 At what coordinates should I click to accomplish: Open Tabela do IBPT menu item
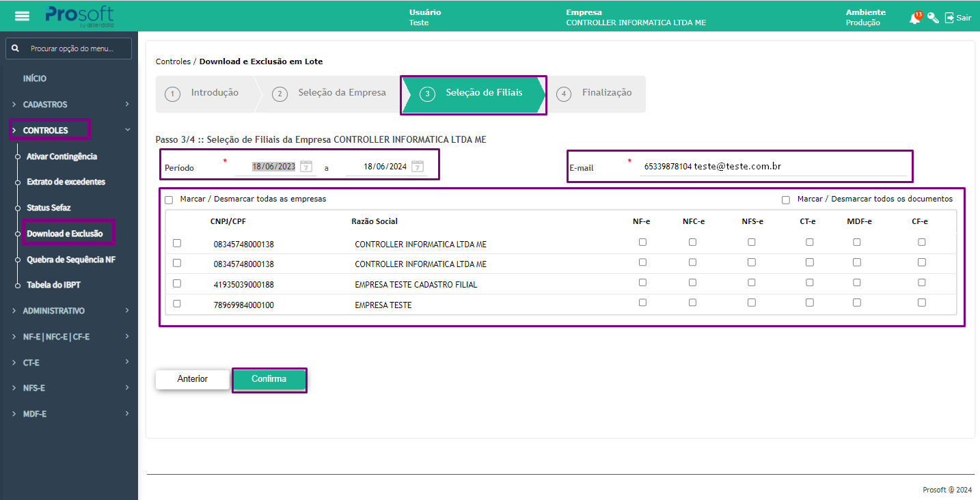(53, 285)
